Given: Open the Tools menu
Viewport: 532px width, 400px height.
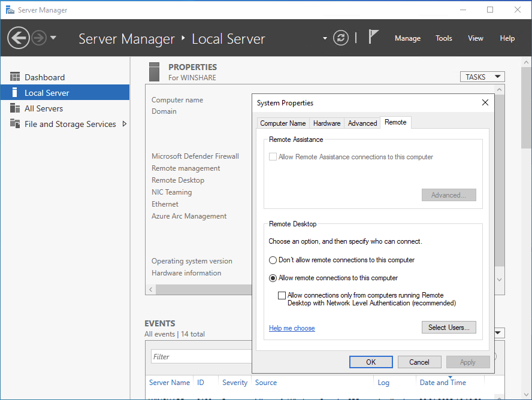Looking at the screenshot, I should 443,38.
